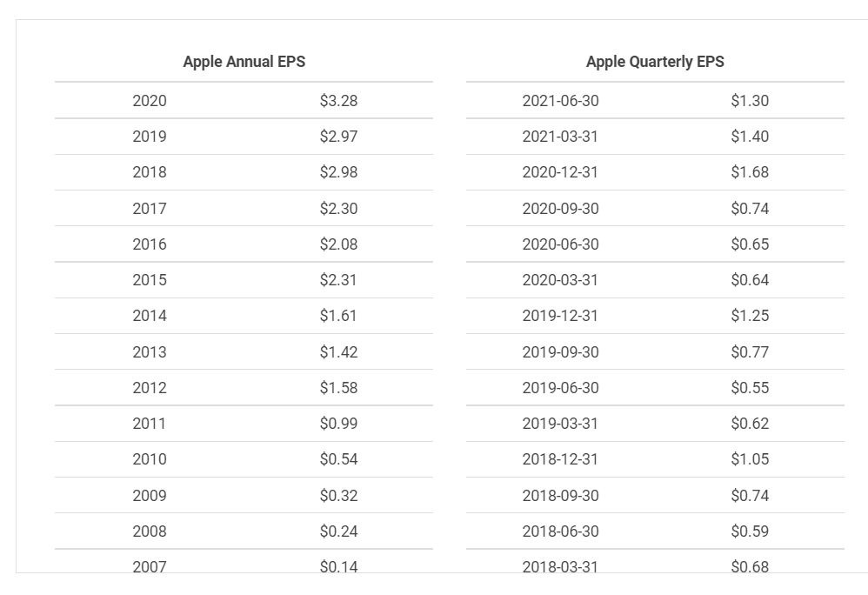868x595 pixels.
Task: Select the 2019-12-31 quarter date
Action: coord(560,316)
